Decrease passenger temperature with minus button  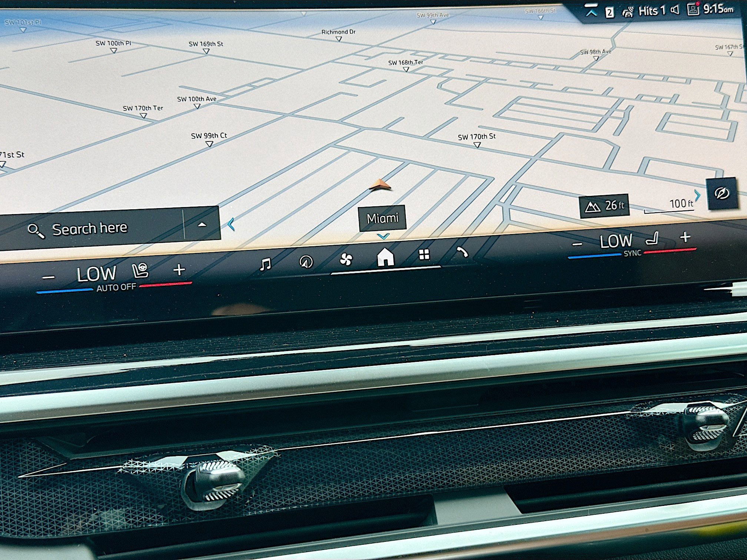click(x=577, y=244)
